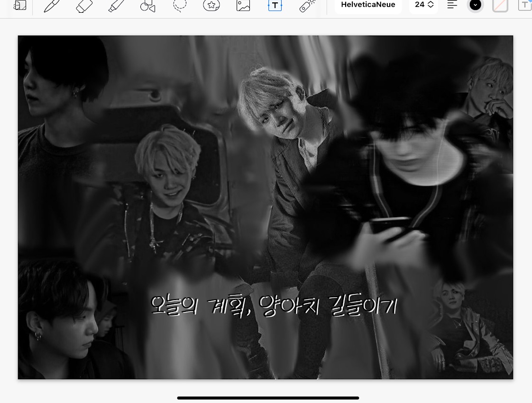Activate the Lasso selection tool
Viewport: 532px width, 403px height.
pyautogui.click(x=180, y=6)
